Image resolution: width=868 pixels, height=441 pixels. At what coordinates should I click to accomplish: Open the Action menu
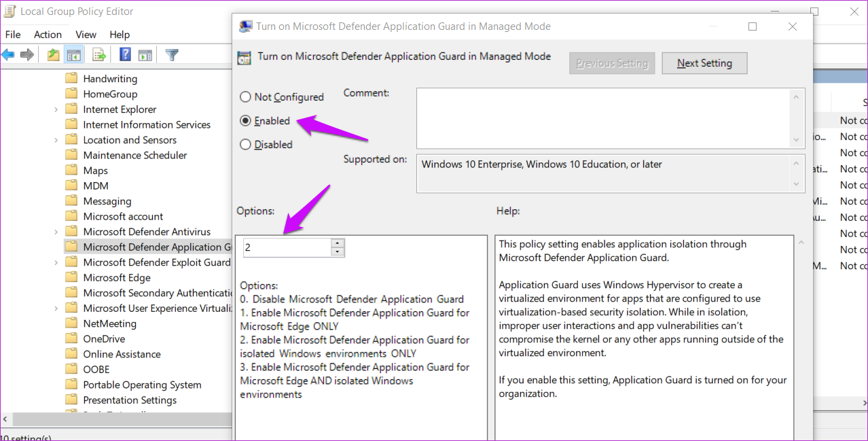pos(48,34)
